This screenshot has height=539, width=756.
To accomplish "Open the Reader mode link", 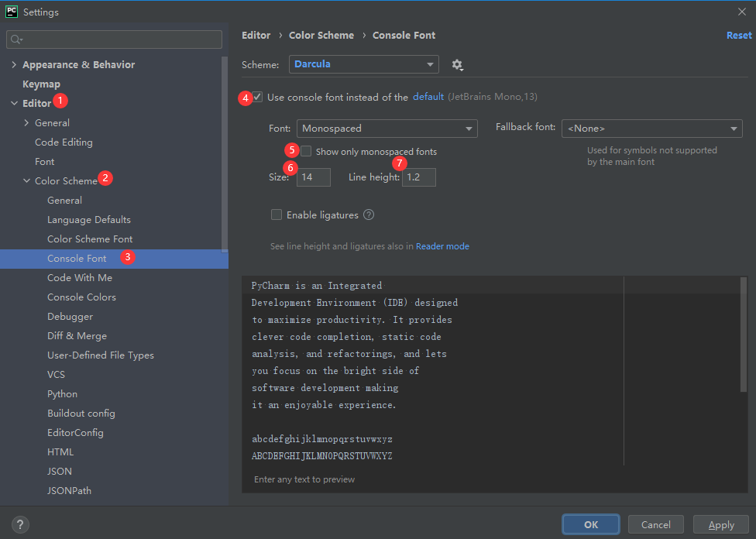I will [442, 246].
